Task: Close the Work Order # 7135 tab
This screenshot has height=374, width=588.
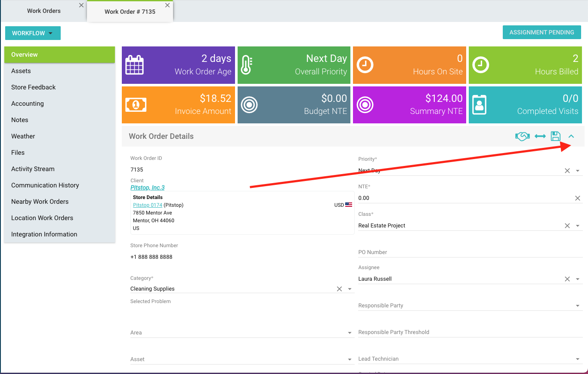Action: coord(167,6)
